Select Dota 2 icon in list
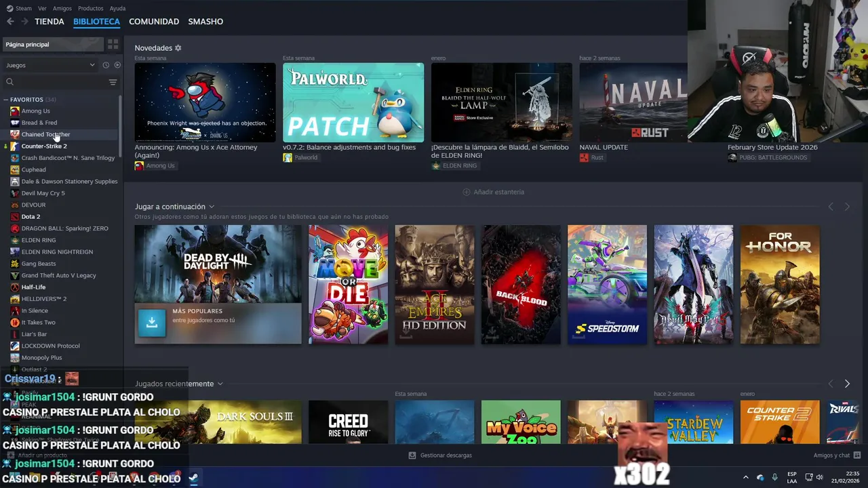The image size is (868, 488). pos(15,217)
